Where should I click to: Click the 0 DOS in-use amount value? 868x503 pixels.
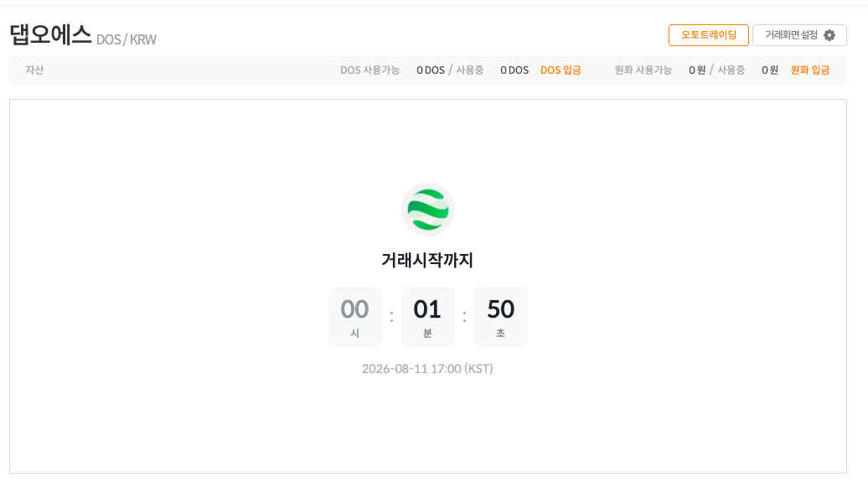pyautogui.click(x=514, y=70)
